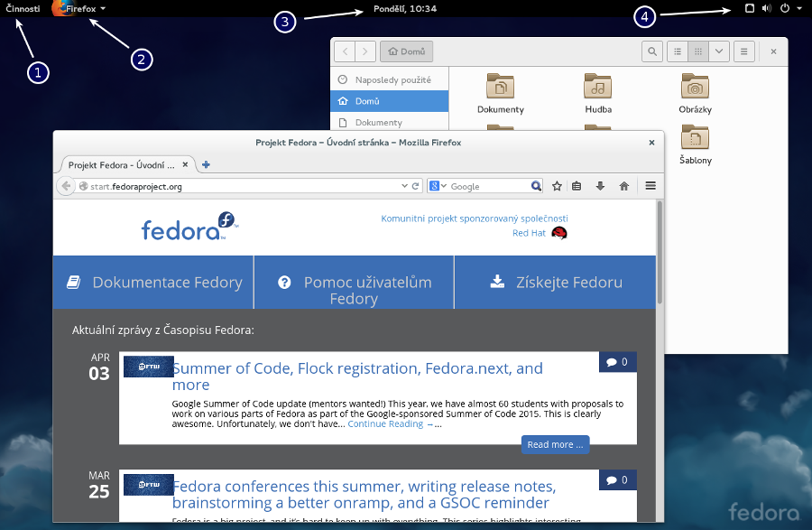This screenshot has width=812, height=530.
Task: Click the system volume icon in top bar
Action: point(766,8)
